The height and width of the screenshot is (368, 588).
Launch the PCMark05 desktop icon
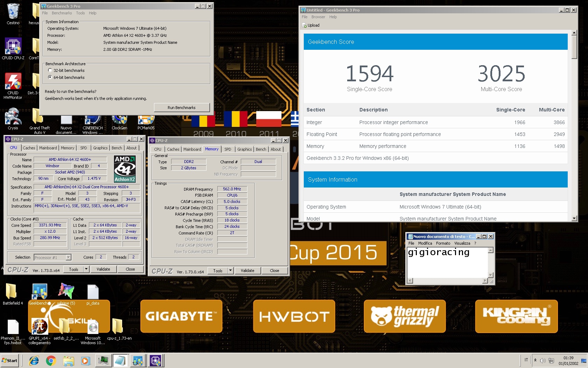pyautogui.click(x=146, y=122)
